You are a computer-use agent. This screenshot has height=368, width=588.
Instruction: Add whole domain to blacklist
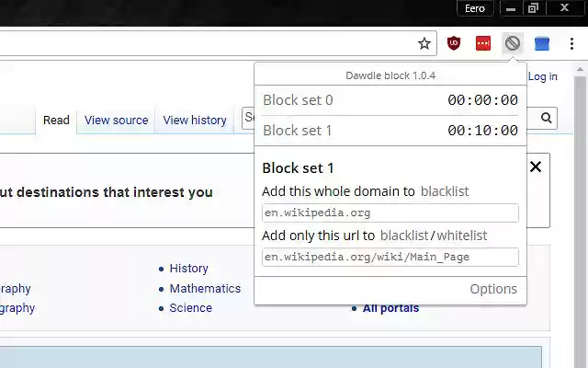(445, 191)
